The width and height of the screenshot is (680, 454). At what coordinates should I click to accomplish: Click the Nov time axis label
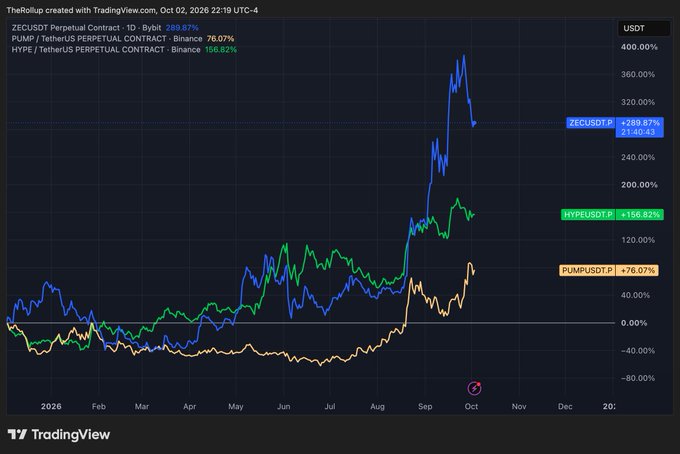[x=519, y=406]
